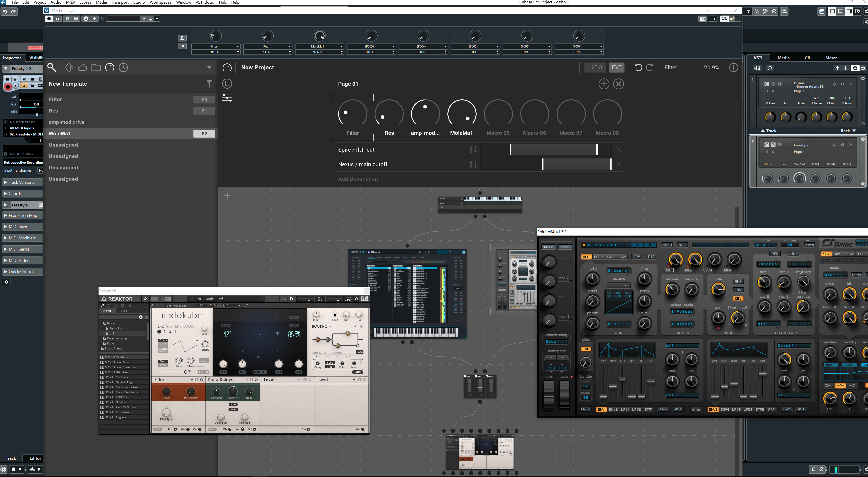Open the MoleMa1 quick control assignment dropdown
Image resolution: width=868 pixels, height=477 pixels.
tap(341, 46)
